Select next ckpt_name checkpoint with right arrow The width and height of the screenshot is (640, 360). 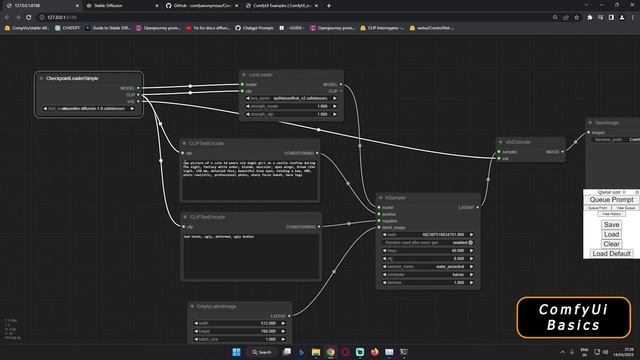(x=132, y=109)
